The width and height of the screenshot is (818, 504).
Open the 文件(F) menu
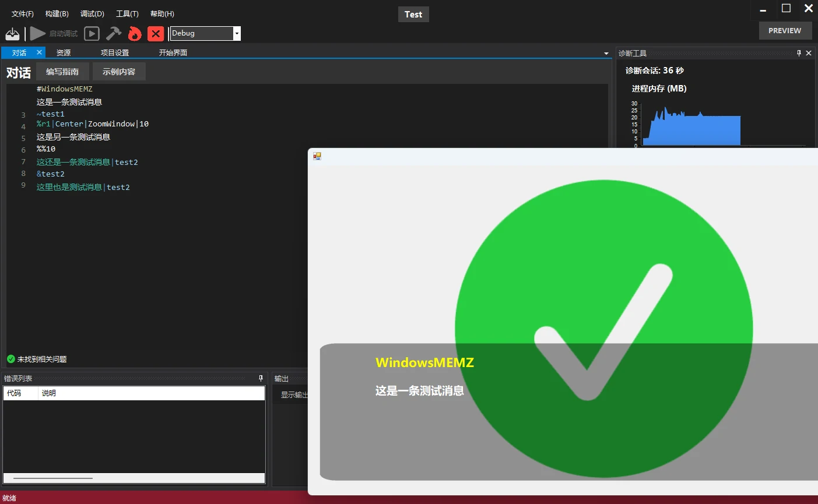pos(23,13)
